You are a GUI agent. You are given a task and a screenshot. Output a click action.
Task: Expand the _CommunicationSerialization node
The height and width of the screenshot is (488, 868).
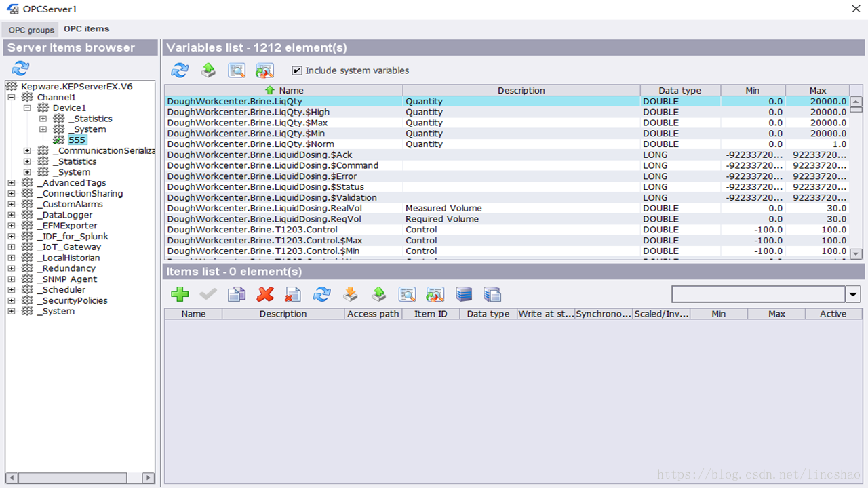coord(27,151)
